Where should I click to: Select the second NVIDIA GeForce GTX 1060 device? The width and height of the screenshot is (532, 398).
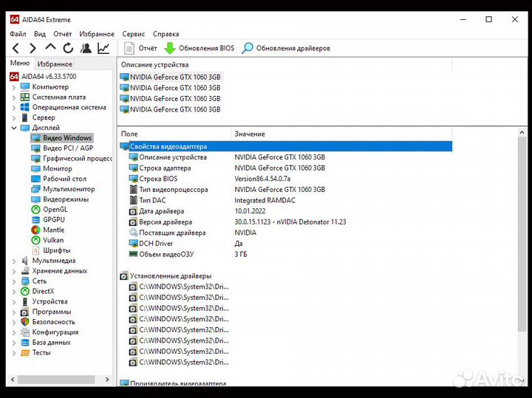[175, 88]
